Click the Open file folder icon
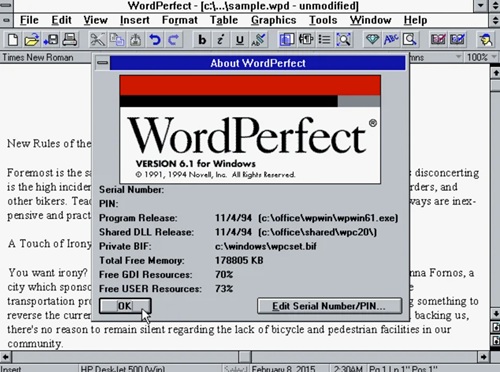 (31, 40)
